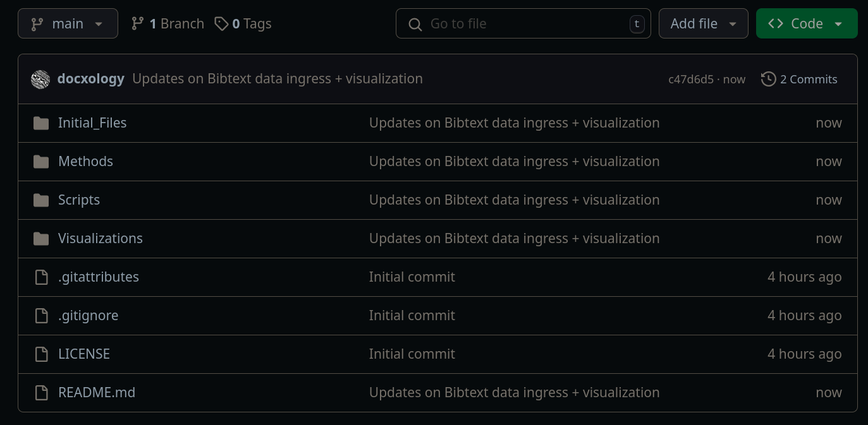Open Initial commit message for LICENSE
The height and width of the screenshot is (425, 868).
click(412, 354)
